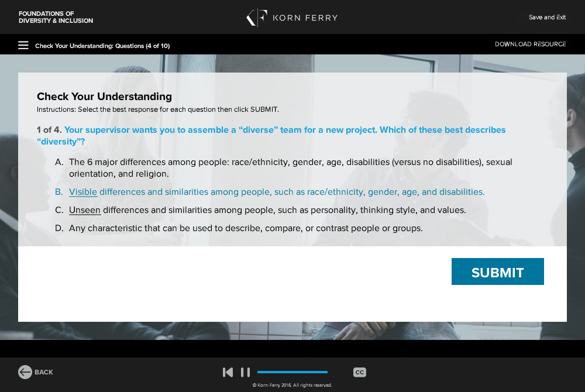Open the Download Resource link
Screen dimensions: 585x392
[x=530, y=44]
